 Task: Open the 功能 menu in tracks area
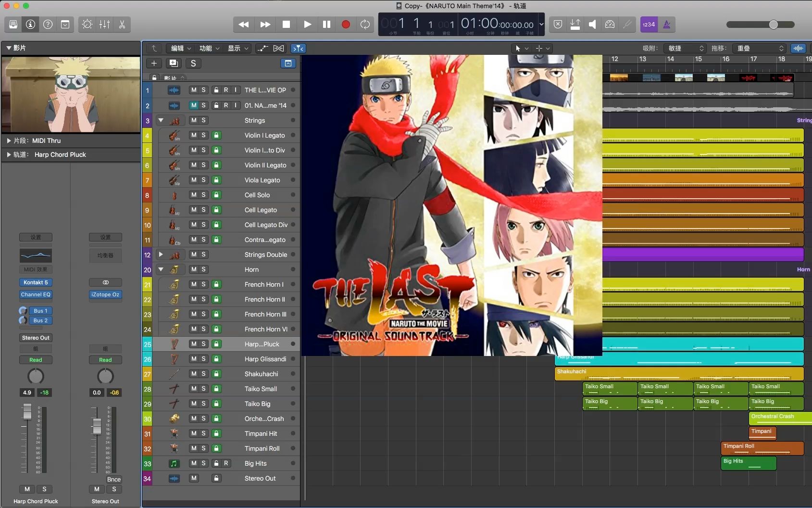pyautogui.click(x=209, y=48)
